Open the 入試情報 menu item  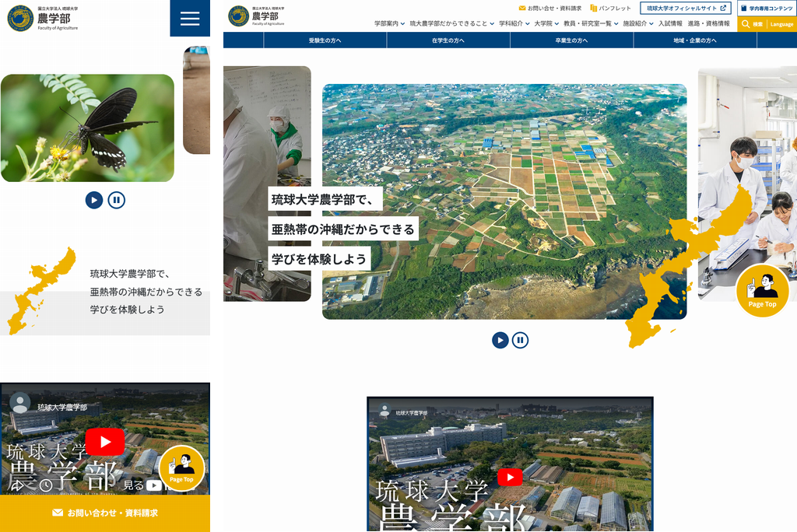pos(670,23)
